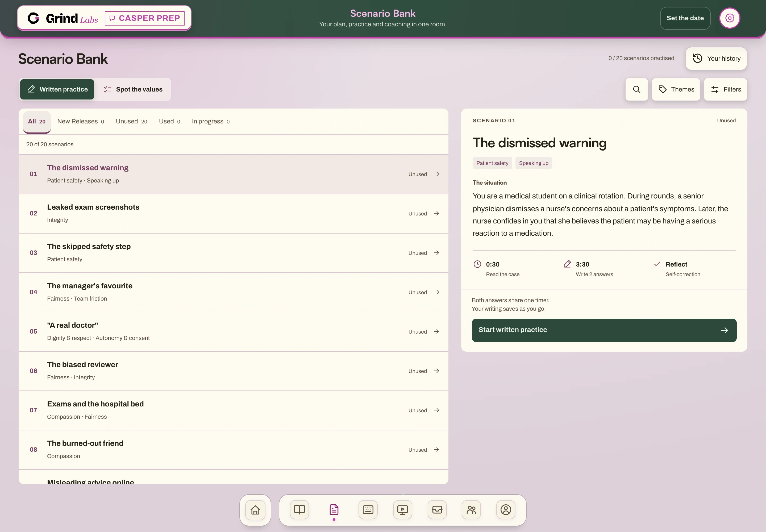Click arrow on Leaked exam screenshots row
Screen dimensions: 766x532
pyautogui.click(x=436, y=213)
